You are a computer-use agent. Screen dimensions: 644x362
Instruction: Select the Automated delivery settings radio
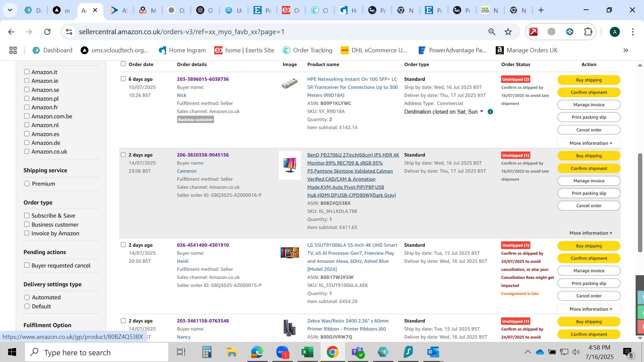point(27,297)
